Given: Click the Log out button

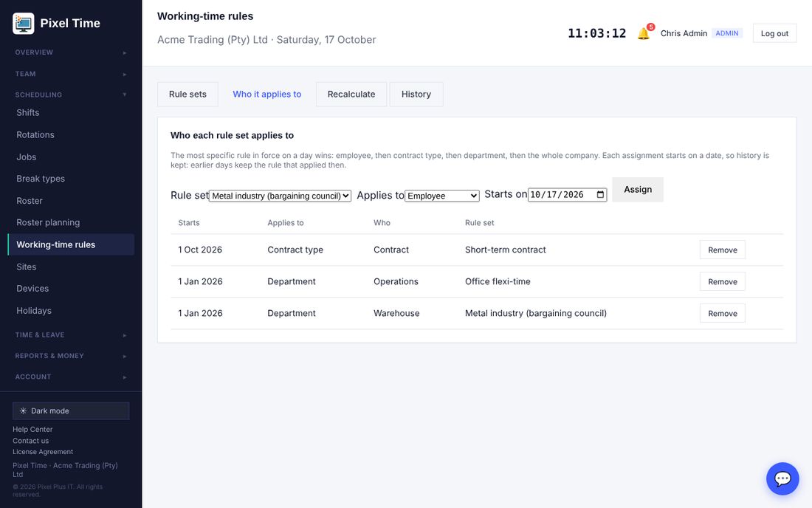Looking at the screenshot, I should click(x=774, y=33).
